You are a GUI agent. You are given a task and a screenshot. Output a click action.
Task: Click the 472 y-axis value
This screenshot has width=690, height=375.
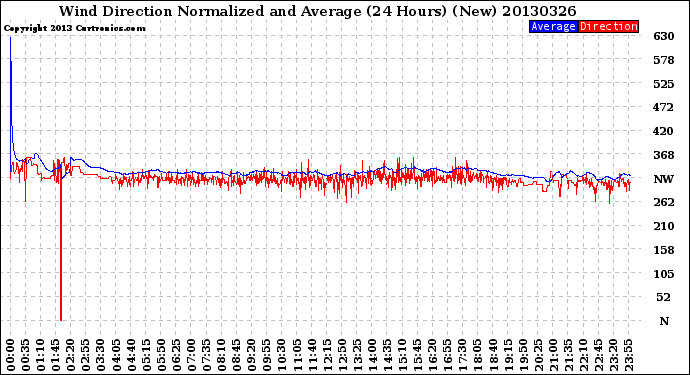(x=664, y=107)
